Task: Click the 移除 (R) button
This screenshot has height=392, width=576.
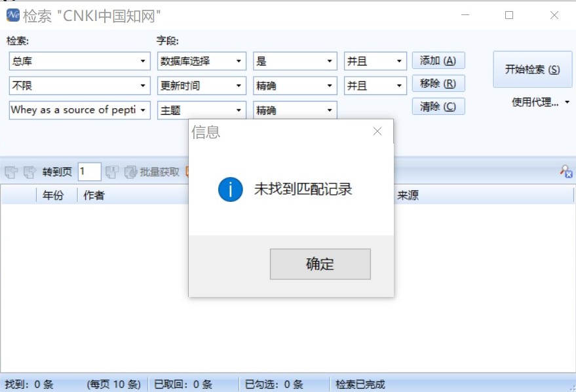Action: tap(438, 83)
